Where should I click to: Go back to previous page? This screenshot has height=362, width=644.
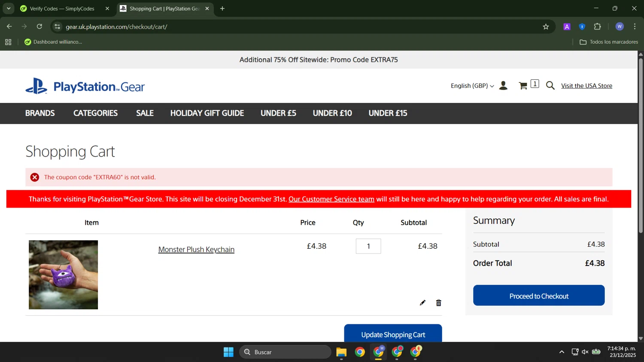[9, 27]
